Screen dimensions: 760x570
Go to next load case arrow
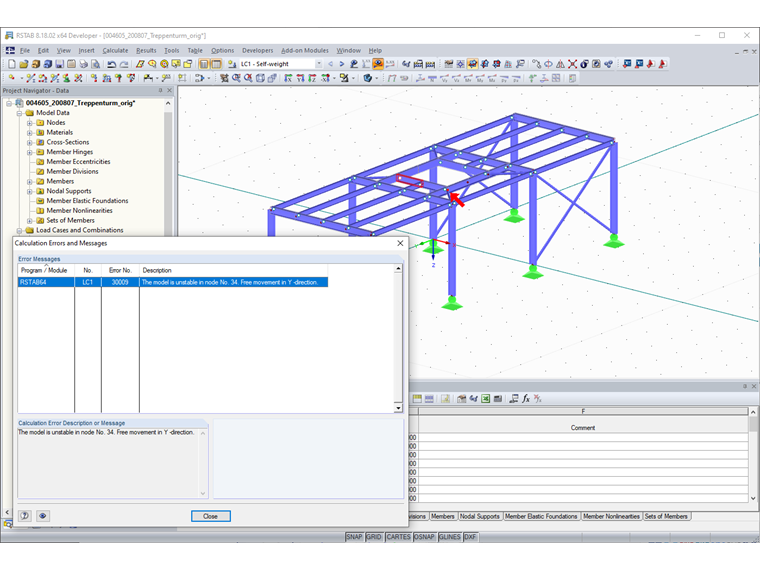point(342,64)
